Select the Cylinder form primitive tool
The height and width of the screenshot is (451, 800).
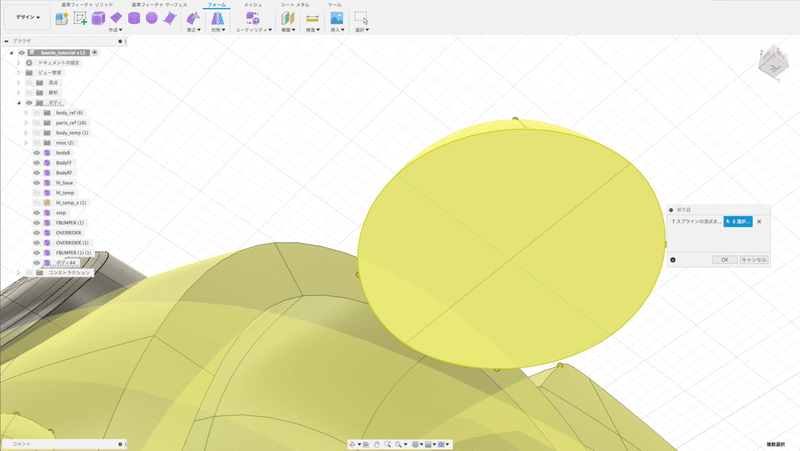[134, 18]
